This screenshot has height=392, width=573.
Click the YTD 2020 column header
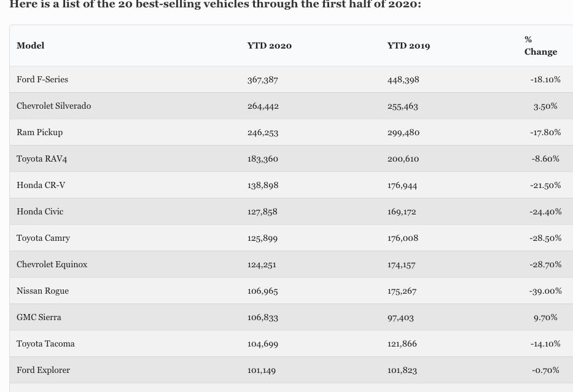pyautogui.click(x=270, y=45)
